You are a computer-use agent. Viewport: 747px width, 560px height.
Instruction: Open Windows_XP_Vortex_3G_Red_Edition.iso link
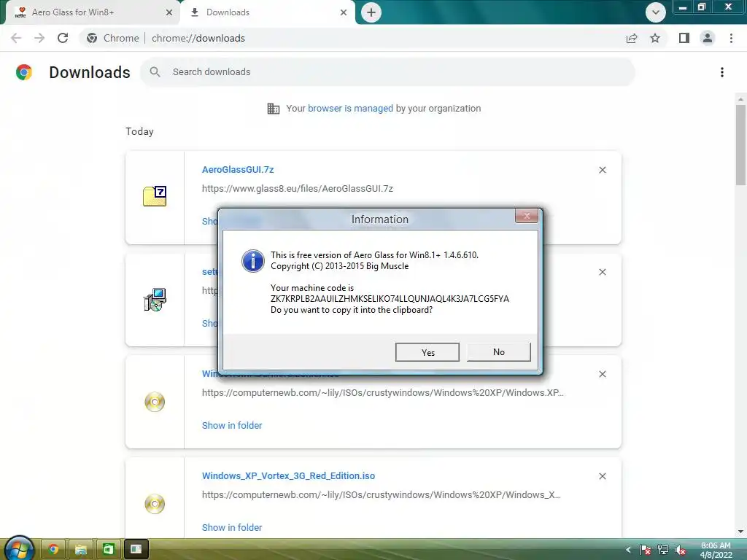(288, 475)
